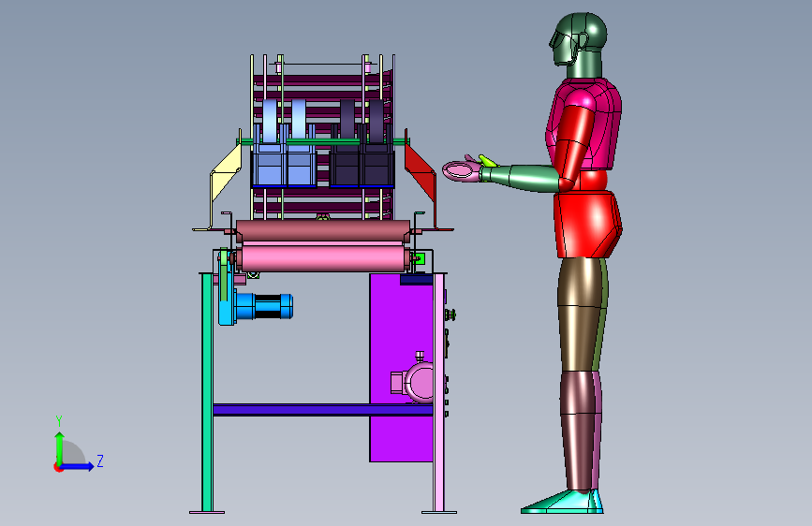Pick the dark rose upper roller
Viewport: 812px width, 526px height.
[323, 230]
